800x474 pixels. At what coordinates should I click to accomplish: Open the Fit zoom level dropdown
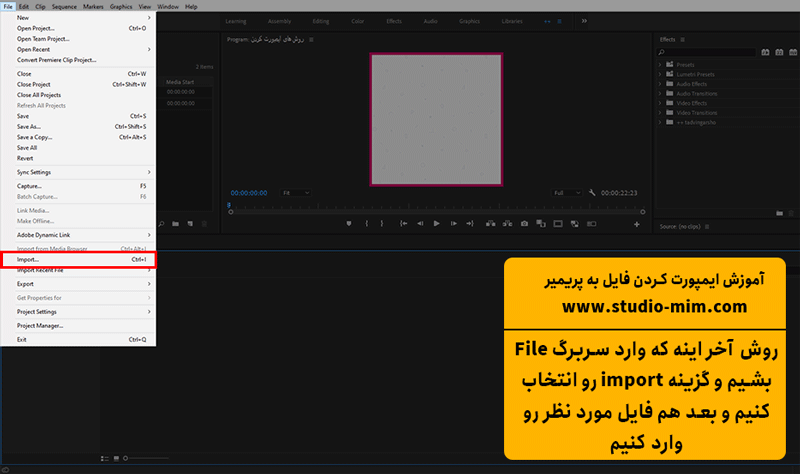(298, 192)
